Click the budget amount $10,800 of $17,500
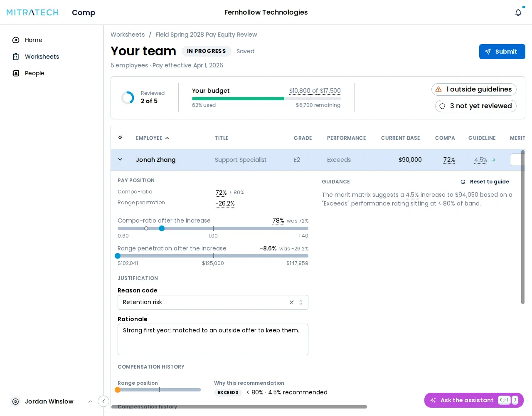Screen dimensions: 532x416 click(315, 91)
